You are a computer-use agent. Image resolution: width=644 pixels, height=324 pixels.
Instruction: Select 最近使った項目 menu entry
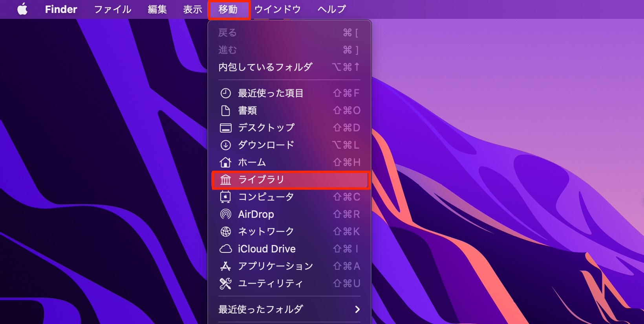(x=289, y=93)
